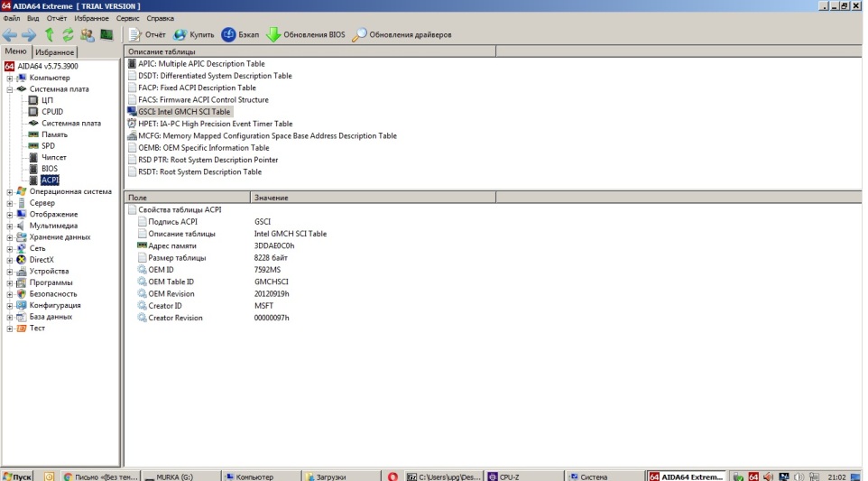Screen dimensions: 868x481
Task: Expand the DirectX tree node
Action: pyautogui.click(x=9, y=260)
